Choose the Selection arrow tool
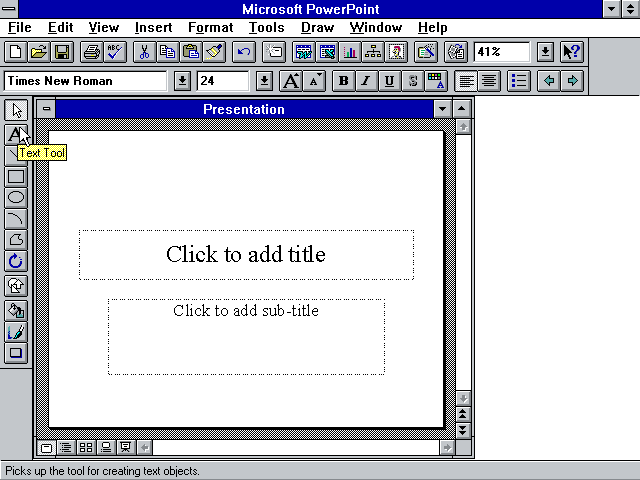The height and width of the screenshot is (480, 640). pos(16,110)
